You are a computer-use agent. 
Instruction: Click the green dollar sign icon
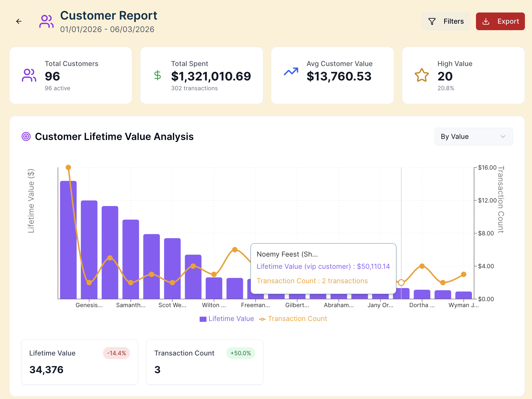157,75
